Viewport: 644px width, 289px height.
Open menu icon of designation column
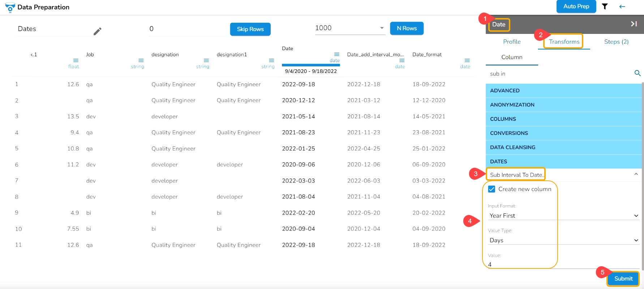tap(206, 60)
